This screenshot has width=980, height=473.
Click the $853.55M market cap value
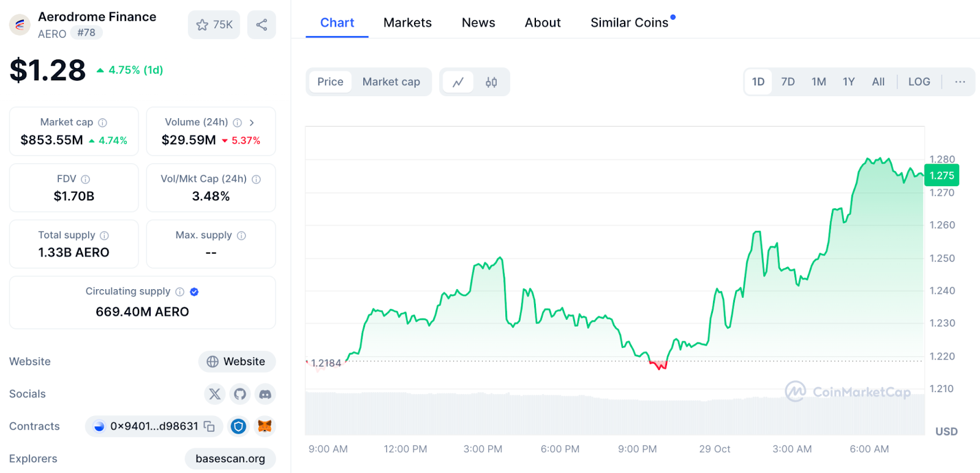[x=52, y=140]
